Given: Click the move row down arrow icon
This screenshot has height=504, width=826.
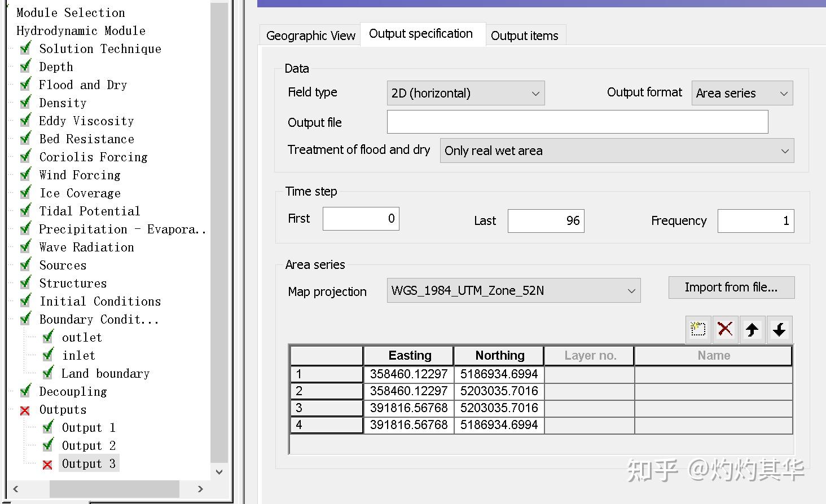Looking at the screenshot, I should point(779,329).
